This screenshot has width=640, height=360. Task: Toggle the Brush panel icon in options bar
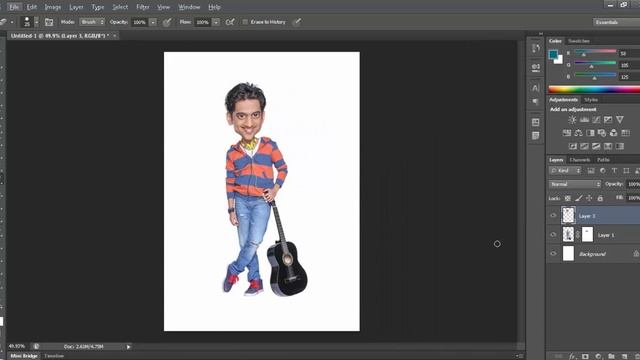coord(49,22)
